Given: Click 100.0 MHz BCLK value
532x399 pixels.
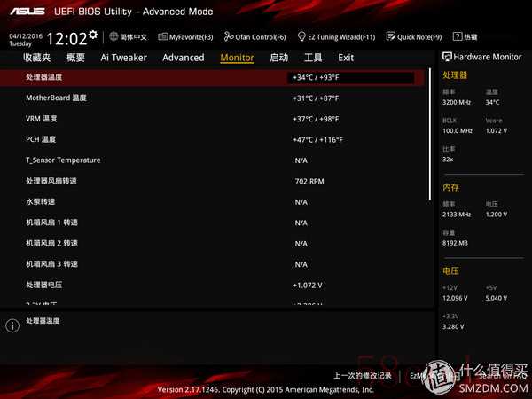Looking at the screenshot, I should [458, 131].
